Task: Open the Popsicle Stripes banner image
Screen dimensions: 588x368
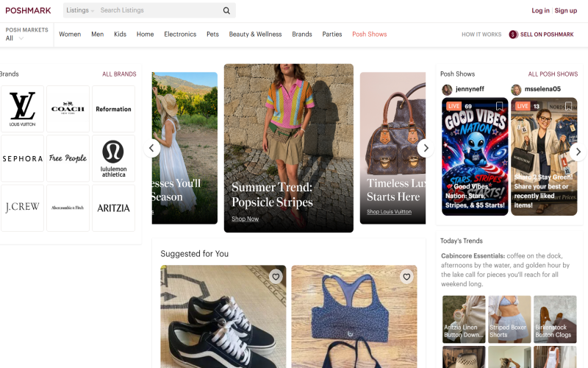Action: [x=288, y=148]
